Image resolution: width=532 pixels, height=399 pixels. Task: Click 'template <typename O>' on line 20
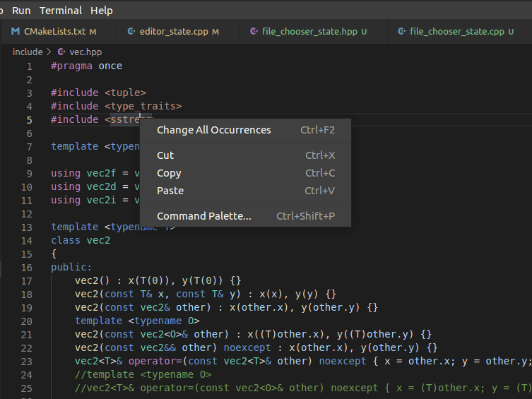(137, 321)
